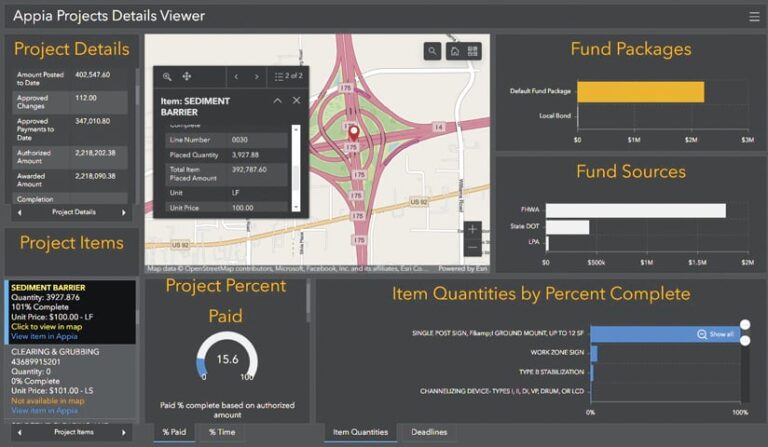Click the lower chart zoom slider handle

click(x=745, y=340)
